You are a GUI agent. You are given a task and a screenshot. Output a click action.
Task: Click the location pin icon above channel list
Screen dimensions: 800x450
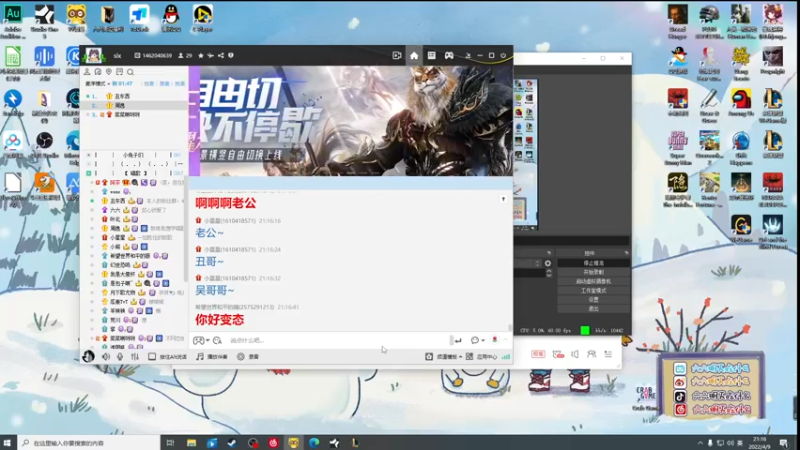(x=109, y=72)
